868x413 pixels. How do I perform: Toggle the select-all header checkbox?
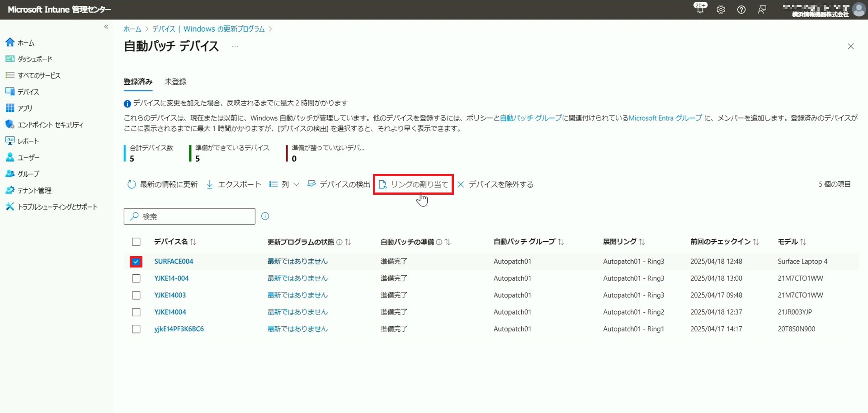(x=136, y=242)
